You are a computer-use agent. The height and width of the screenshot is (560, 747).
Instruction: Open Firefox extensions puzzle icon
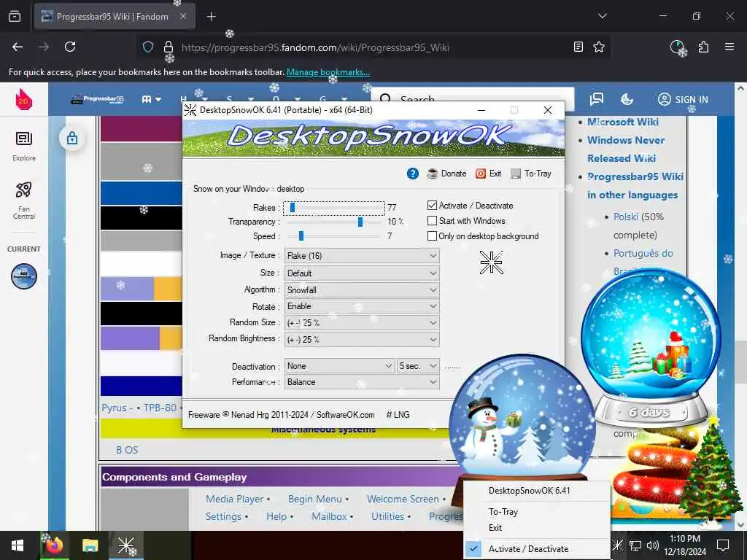click(x=703, y=47)
